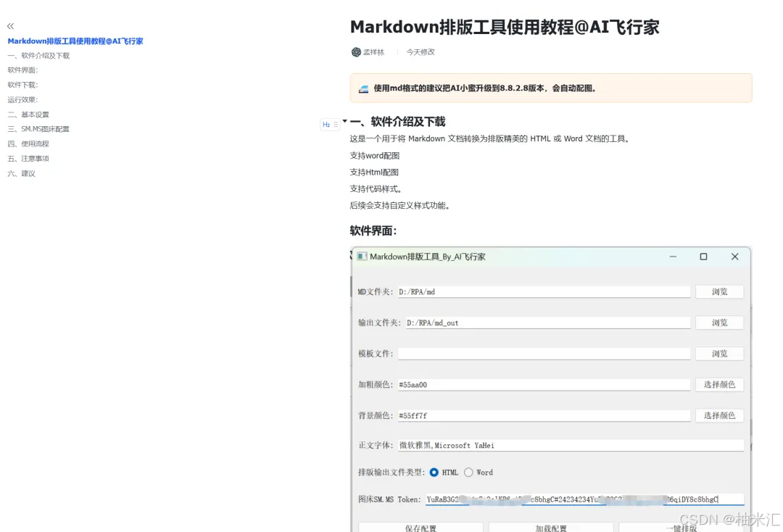Jump to outline item 一、软件介绍及下载
This screenshot has height=532, width=783.
(38, 55)
